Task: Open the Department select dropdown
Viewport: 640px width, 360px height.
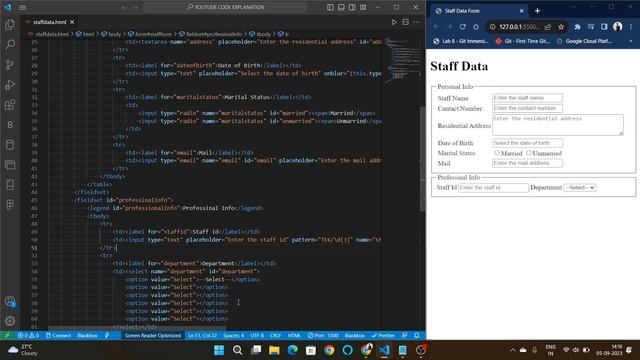Action: 580,187
